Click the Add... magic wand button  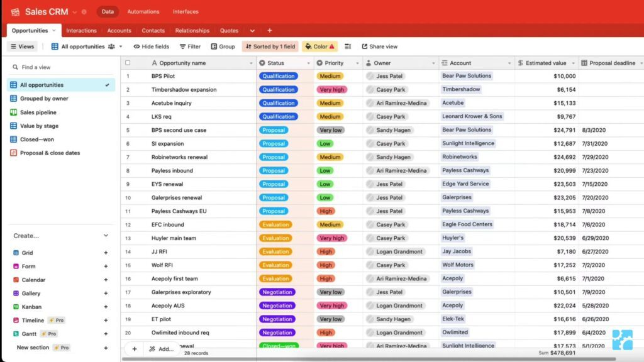pos(161,349)
